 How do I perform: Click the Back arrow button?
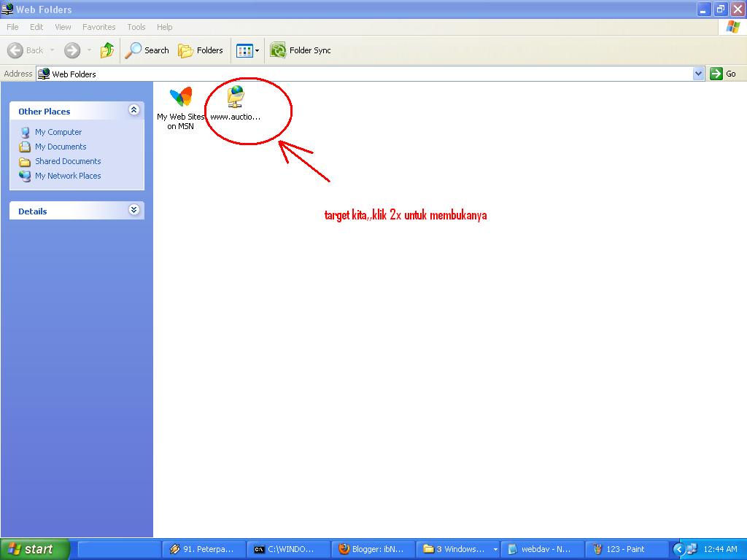[x=26, y=50]
